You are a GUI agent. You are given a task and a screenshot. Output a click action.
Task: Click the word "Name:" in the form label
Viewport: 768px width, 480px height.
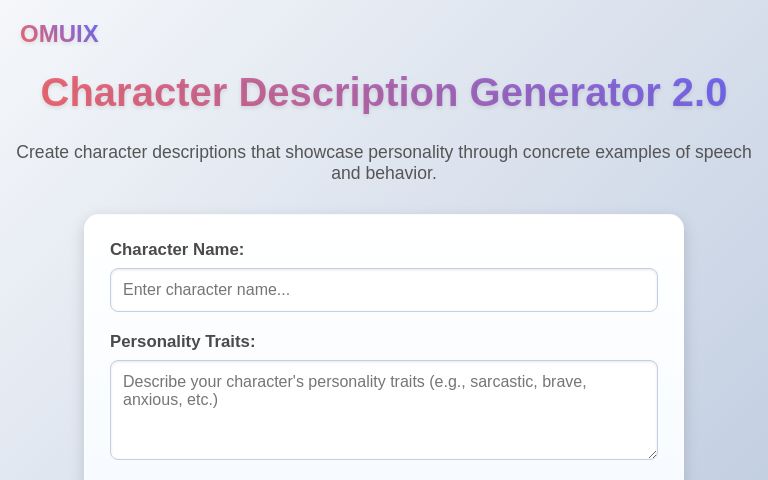[218, 250]
